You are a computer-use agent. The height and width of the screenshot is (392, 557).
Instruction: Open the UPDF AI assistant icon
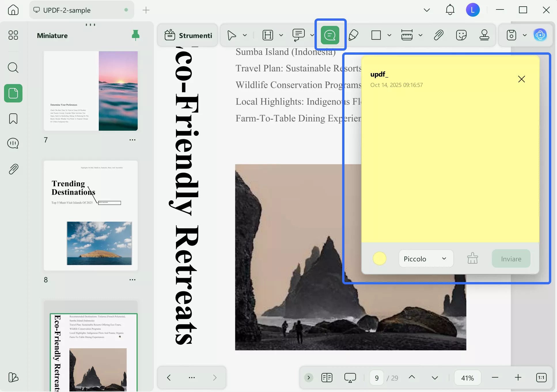click(540, 35)
